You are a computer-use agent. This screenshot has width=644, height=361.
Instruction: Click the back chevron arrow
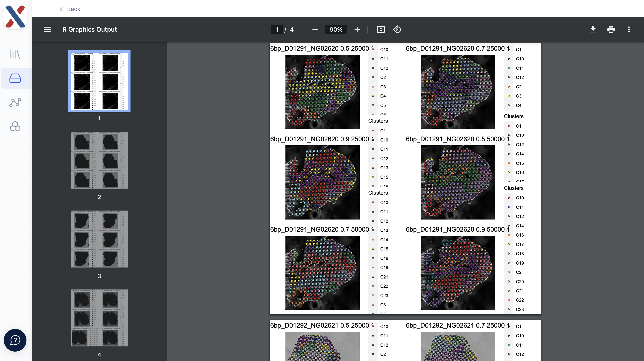[61, 9]
